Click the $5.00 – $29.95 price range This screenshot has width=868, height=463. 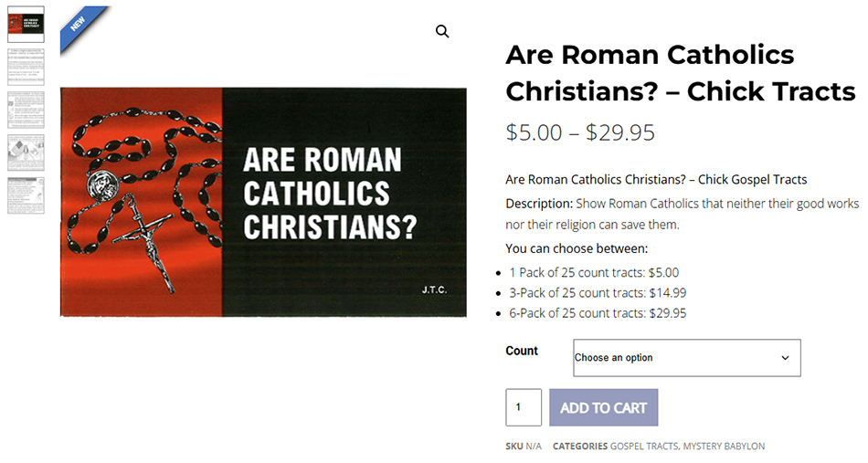(580, 132)
